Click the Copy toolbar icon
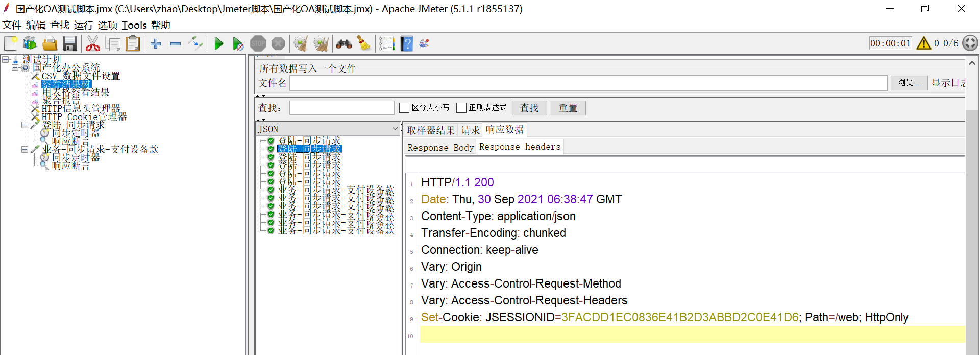The height and width of the screenshot is (355, 980). [112, 44]
